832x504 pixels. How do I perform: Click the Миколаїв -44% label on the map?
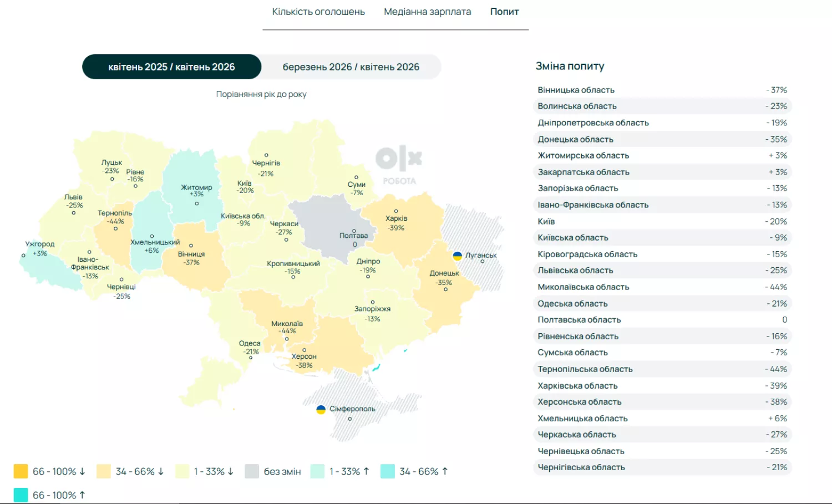(x=287, y=327)
